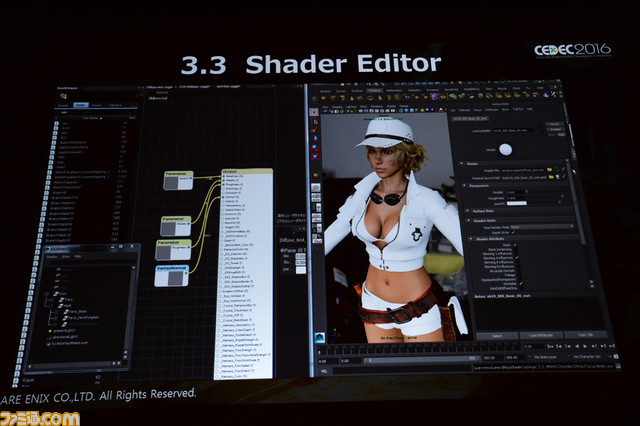This screenshot has width=640, height=426.
Task: Open the No Character Set dropdown
Action: click(587, 356)
